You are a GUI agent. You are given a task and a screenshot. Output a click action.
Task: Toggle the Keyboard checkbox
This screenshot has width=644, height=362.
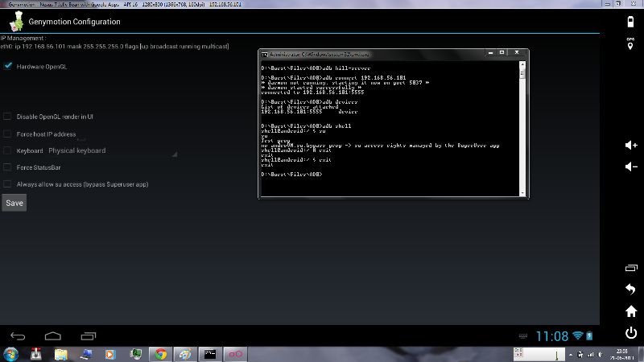click(7, 150)
